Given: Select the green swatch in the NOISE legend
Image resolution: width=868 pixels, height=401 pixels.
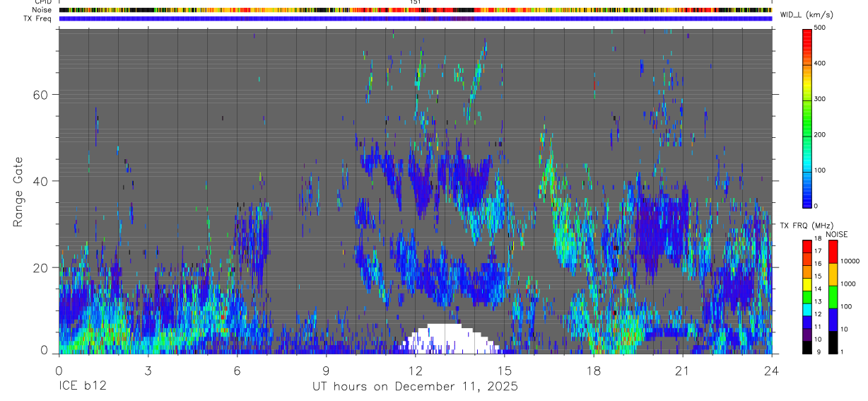Looking at the screenshot, I should click(x=833, y=296).
